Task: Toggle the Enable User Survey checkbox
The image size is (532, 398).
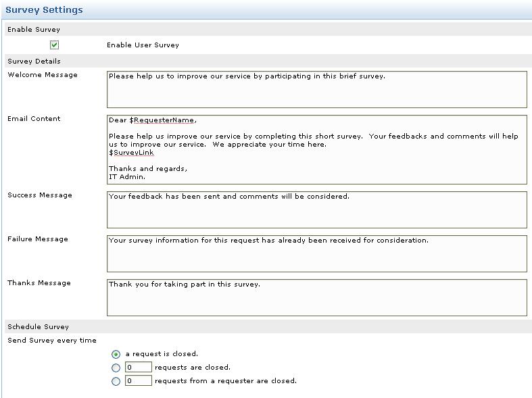Action: point(54,45)
